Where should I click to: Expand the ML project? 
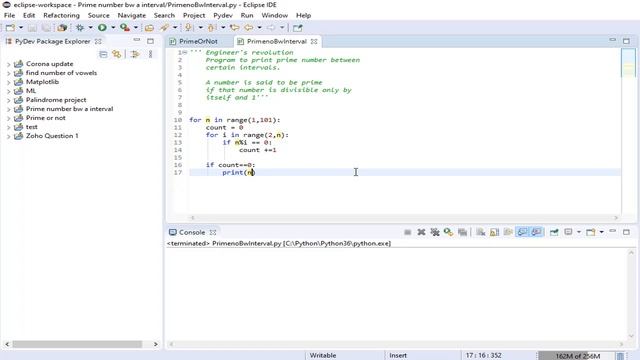(9, 91)
